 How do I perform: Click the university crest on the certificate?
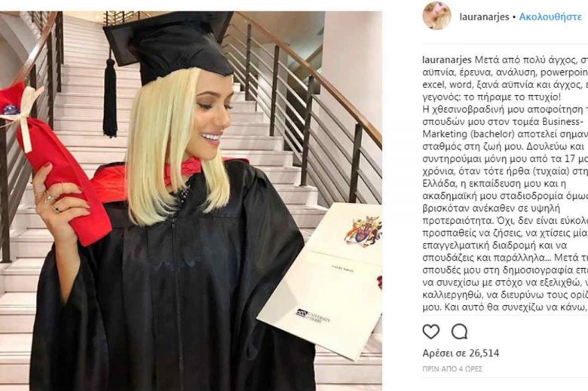point(363,230)
